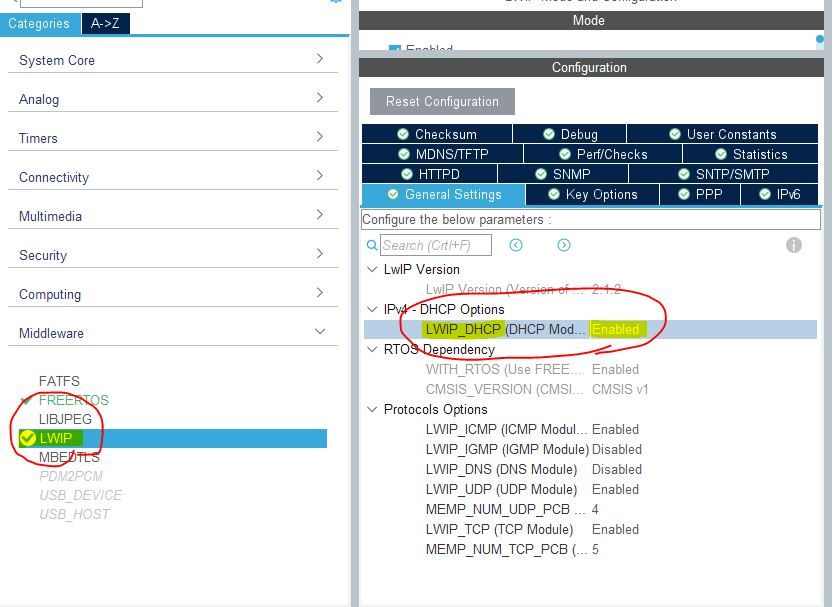
Task: Select the LWIP_IGMP (IGMP Module) label
Action: 507,449
